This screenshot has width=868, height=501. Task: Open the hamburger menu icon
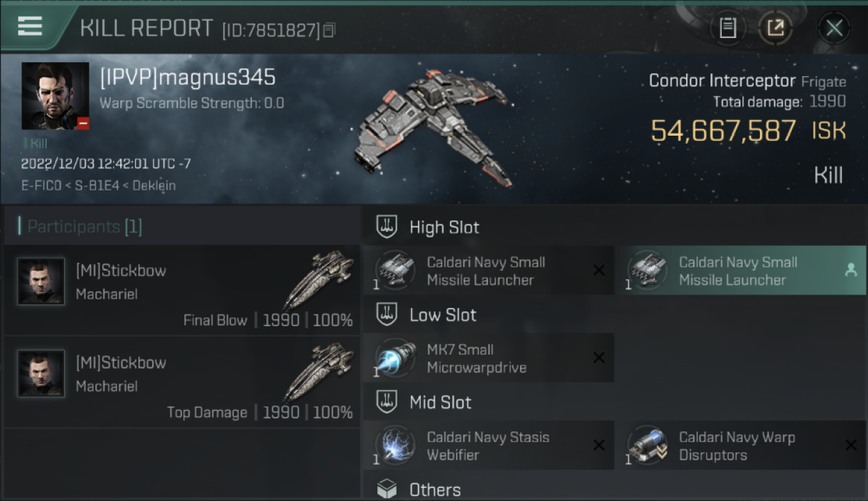tap(30, 26)
